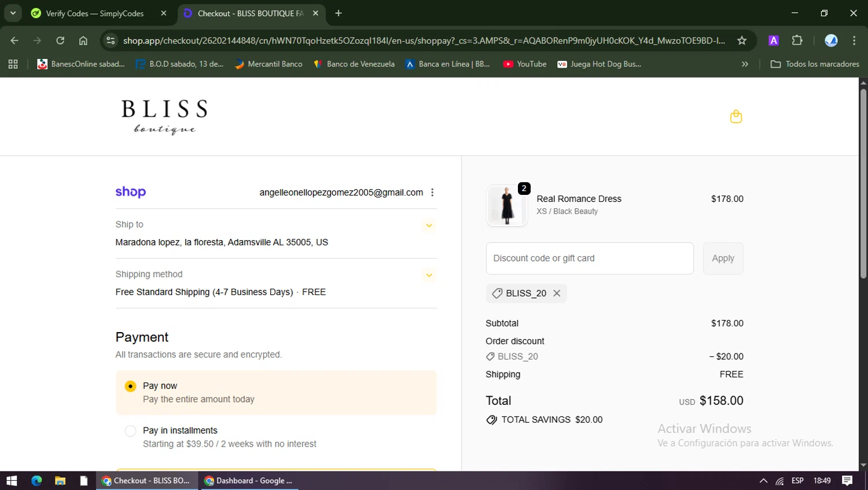Click the Shop Pay logo
Viewport: 868px width, 490px height.
(x=131, y=192)
